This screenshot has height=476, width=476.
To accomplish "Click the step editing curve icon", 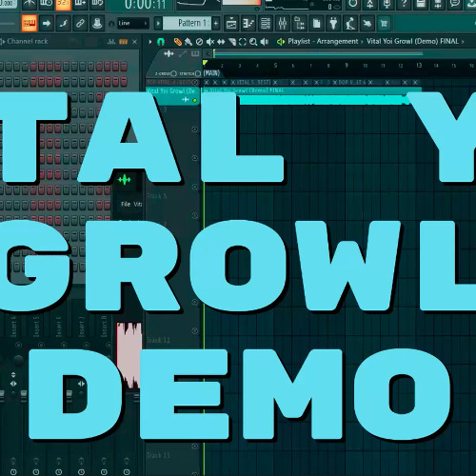I will point(63,23).
